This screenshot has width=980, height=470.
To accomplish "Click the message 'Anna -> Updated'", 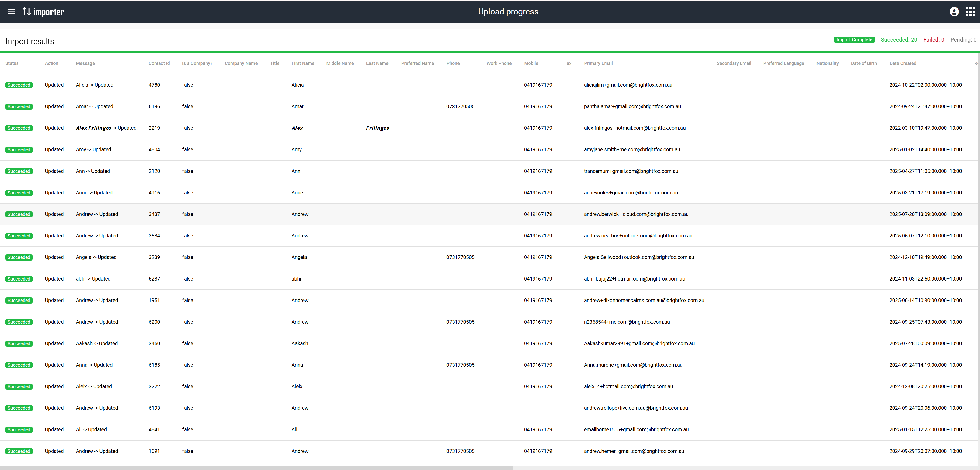I will (x=94, y=365).
